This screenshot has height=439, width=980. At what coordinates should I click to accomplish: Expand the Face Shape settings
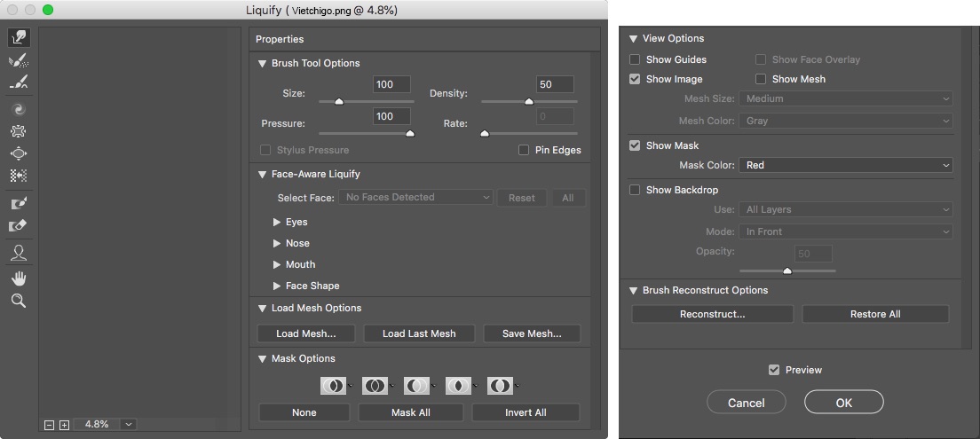click(x=277, y=286)
